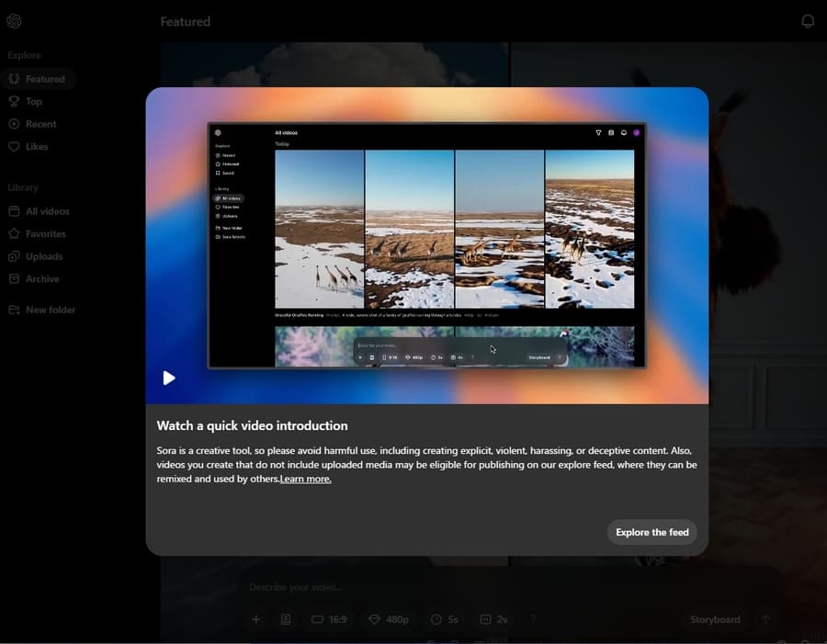The image size is (827, 644).
Task: Open the 5s duration dropdown
Action: coord(445,620)
